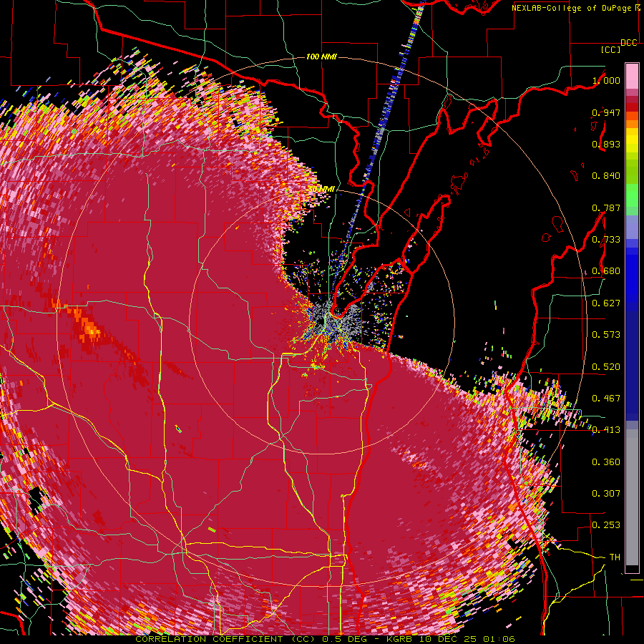
Task: Click the 50 NMI range ring label
Action: click(321, 190)
